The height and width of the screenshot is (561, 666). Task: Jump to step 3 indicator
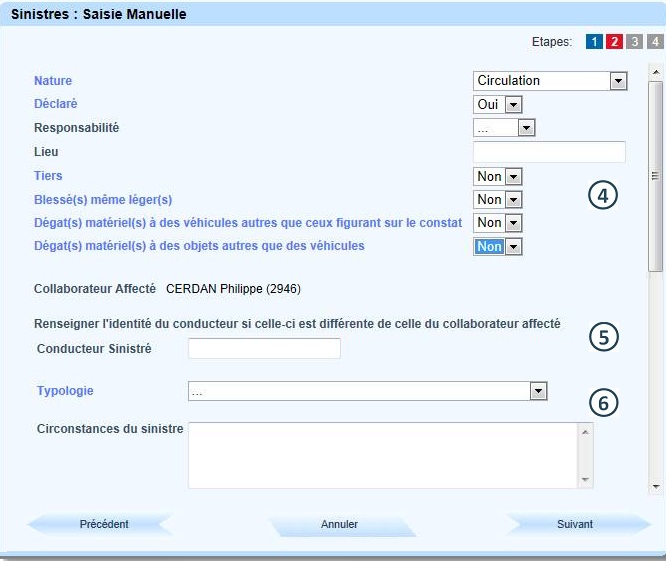click(x=634, y=42)
